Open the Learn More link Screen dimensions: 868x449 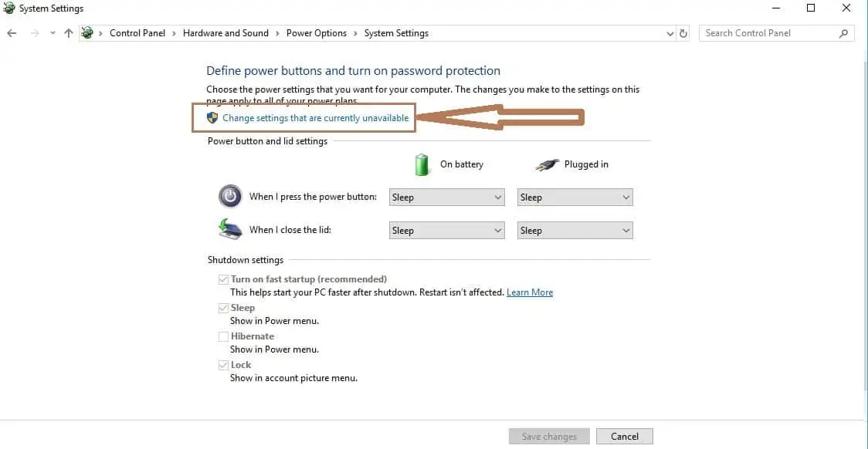(530, 292)
